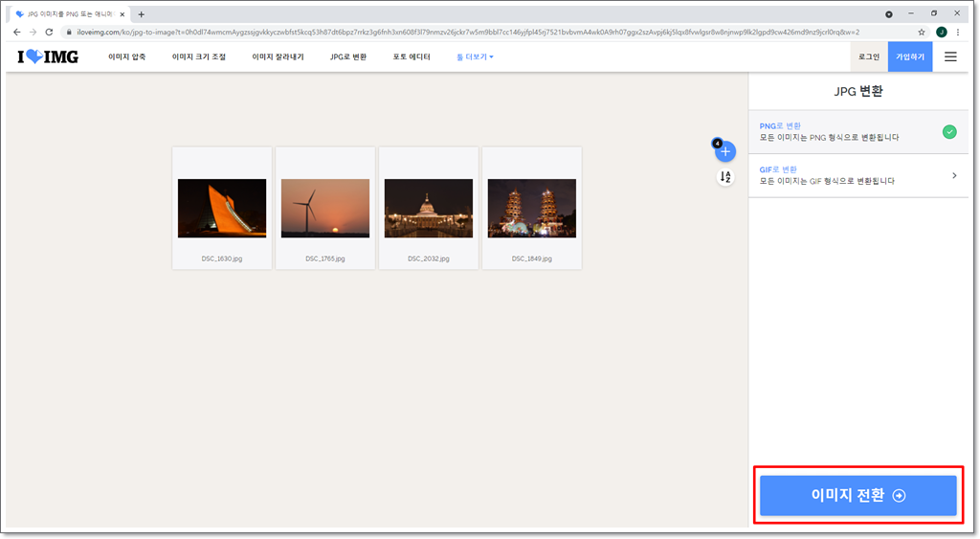This screenshot has height=539, width=980.
Task: Choose the GIF로 변환 option
Action: [858, 176]
